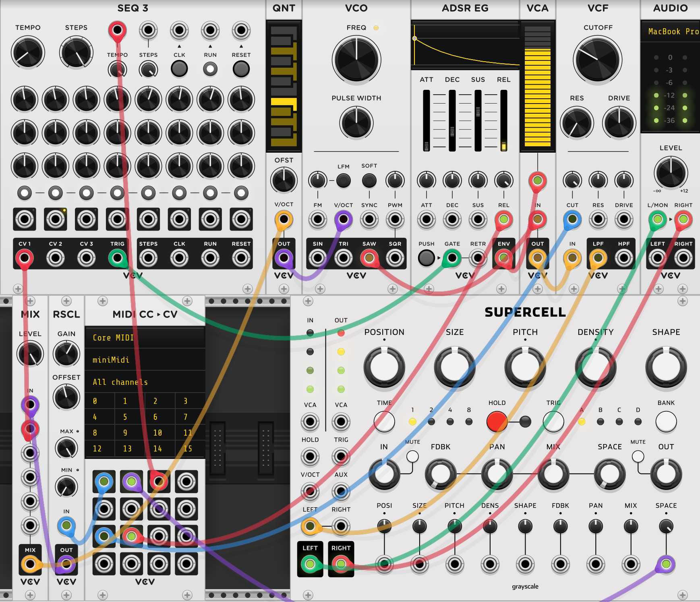Screen dimensions: 700x602
Task: Click the SQR output jack on VCO
Action: coord(395,258)
